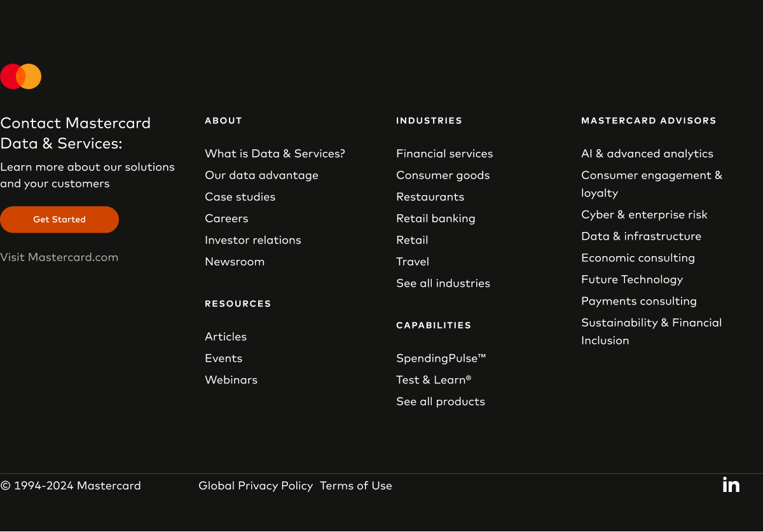763x532 pixels.
Task: View Webinars under Resources
Action: 231,380
